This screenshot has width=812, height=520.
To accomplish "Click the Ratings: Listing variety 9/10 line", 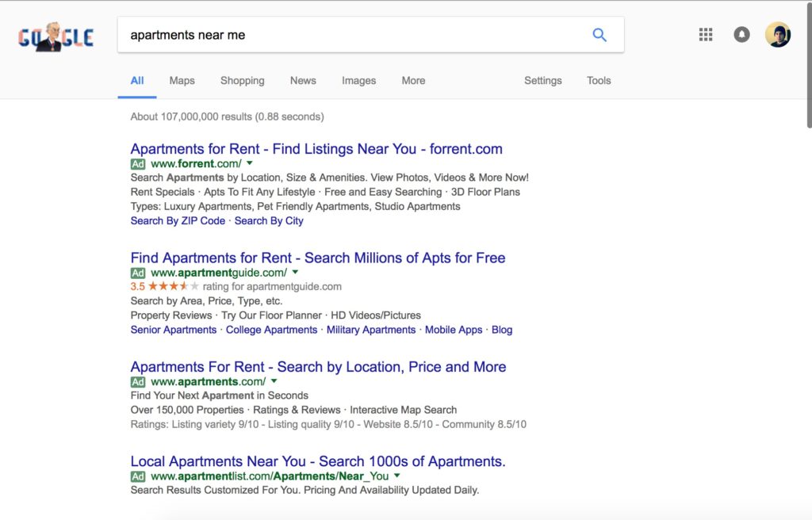I will (x=328, y=425).
